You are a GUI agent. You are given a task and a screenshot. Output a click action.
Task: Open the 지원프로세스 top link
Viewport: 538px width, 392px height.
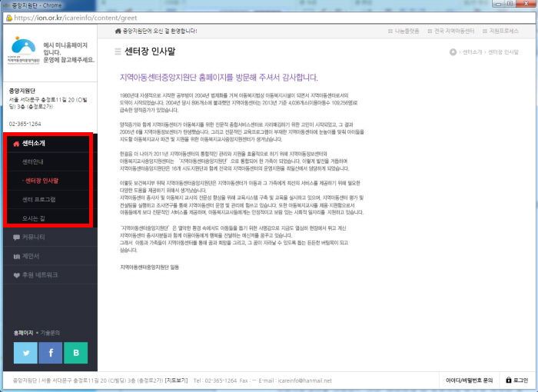504,32
